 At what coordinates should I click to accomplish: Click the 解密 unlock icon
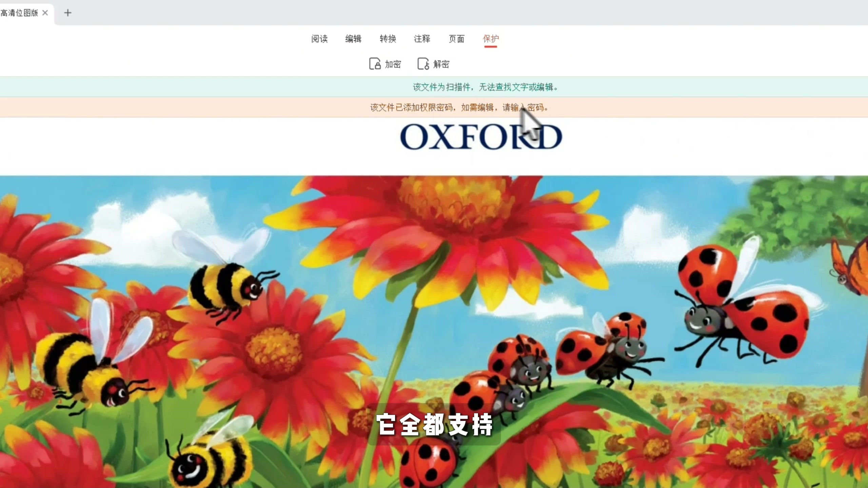(x=423, y=64)
